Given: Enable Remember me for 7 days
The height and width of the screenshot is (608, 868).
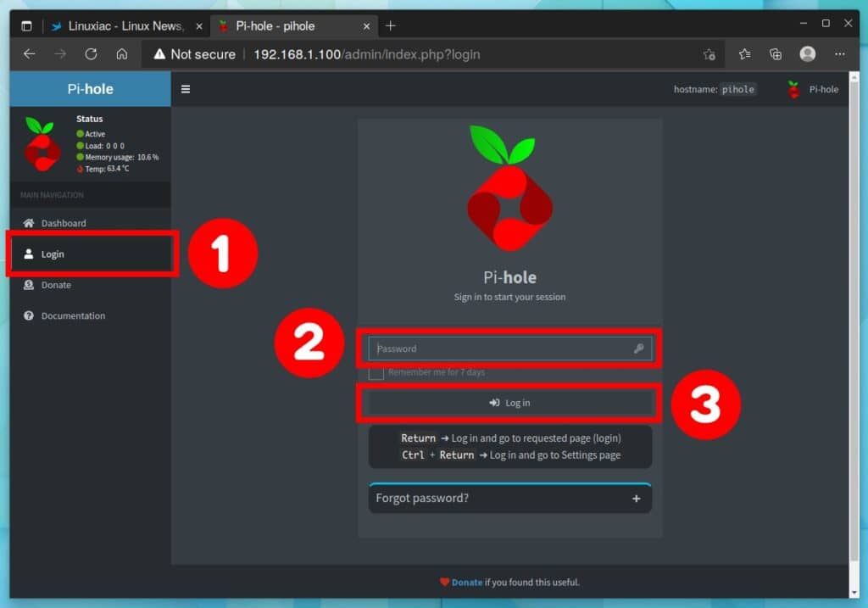Looking at the screenshot, I should [376, 372].
